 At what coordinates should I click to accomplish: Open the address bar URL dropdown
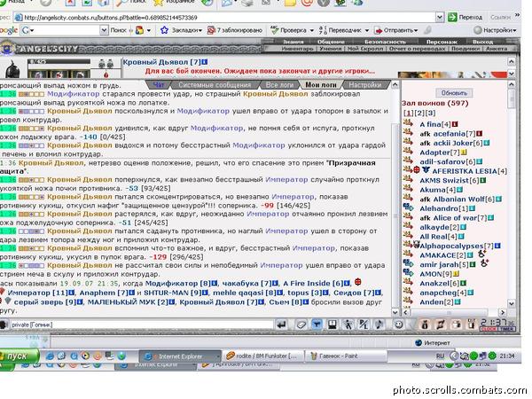coord(440,17)
